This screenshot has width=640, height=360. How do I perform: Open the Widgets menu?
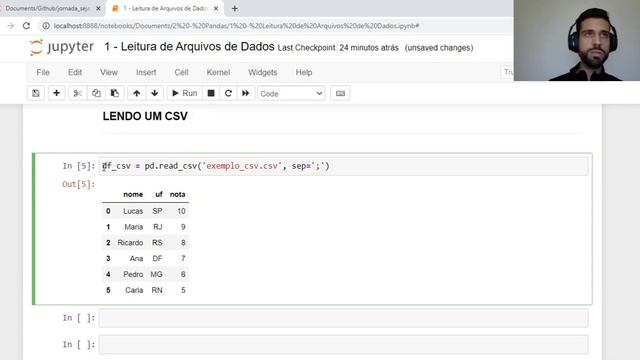click(x=262, y=72)
